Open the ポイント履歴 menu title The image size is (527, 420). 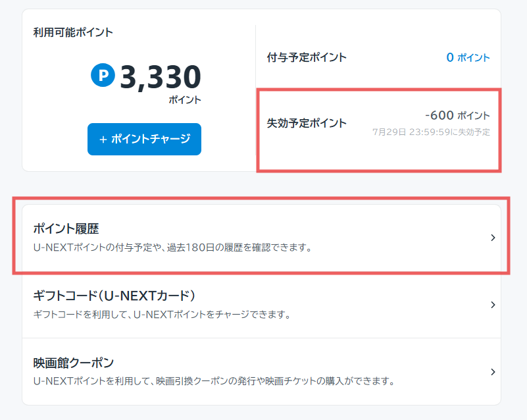tap(66, 228)
